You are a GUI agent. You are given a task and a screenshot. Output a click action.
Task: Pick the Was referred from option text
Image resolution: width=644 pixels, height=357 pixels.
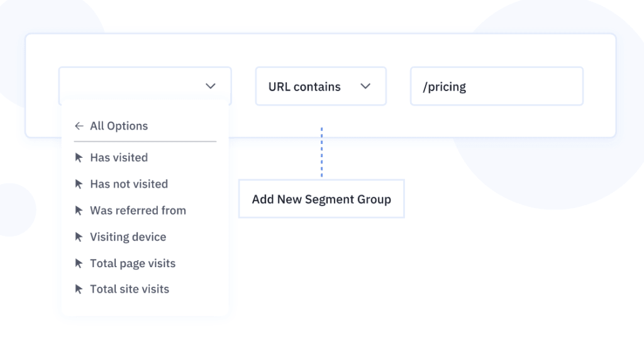(x=138, y=211)
